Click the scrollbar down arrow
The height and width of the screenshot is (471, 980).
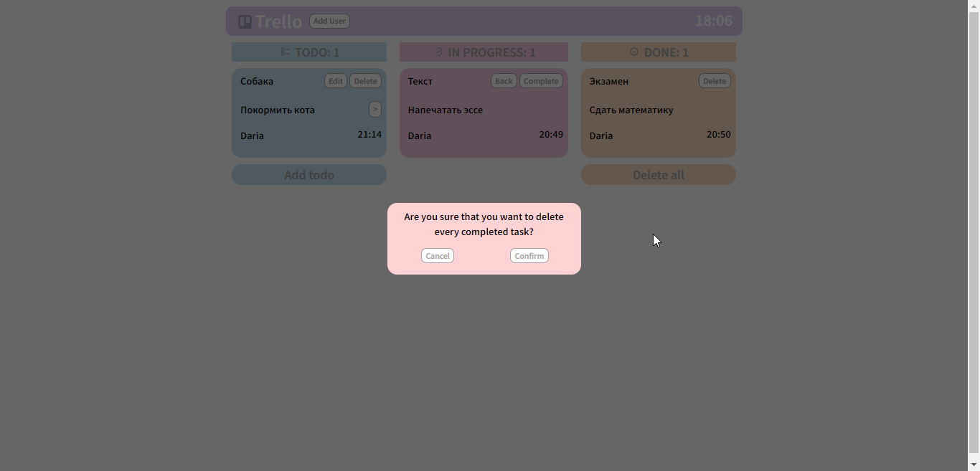point(974,465)
